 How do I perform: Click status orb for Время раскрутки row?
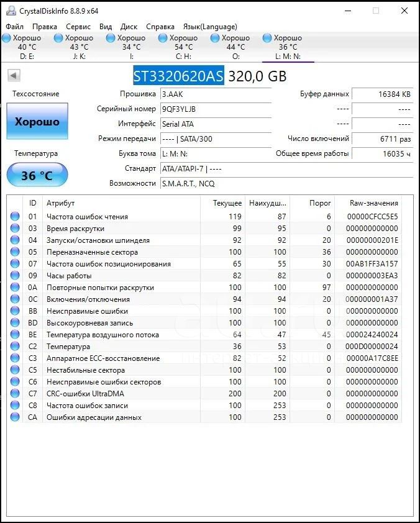click(x=15, y=228)
